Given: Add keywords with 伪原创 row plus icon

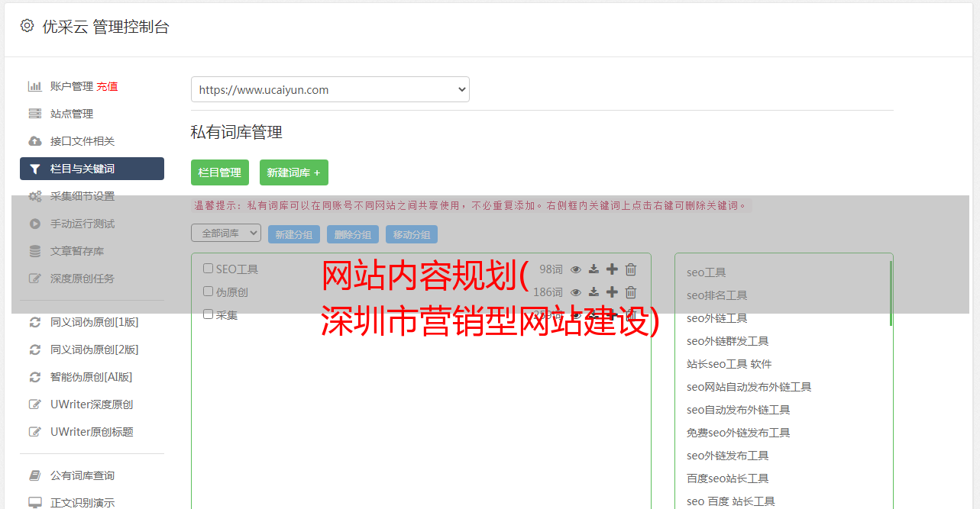Looking at the screenshot, I should click(612, 292).
